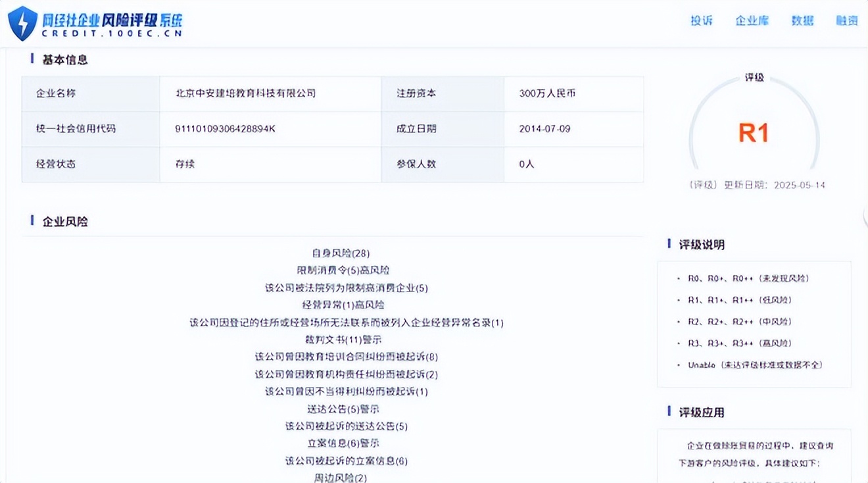Click company name 北京中安建培教育科技有限公司
This screenshot has height=483, width=868.
tap(245, 93)
